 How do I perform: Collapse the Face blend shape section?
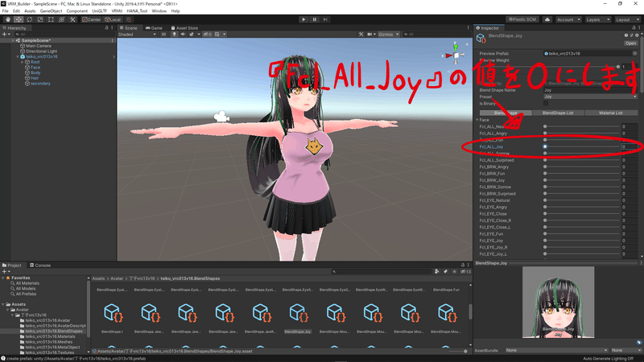click(x=477, y=120)
